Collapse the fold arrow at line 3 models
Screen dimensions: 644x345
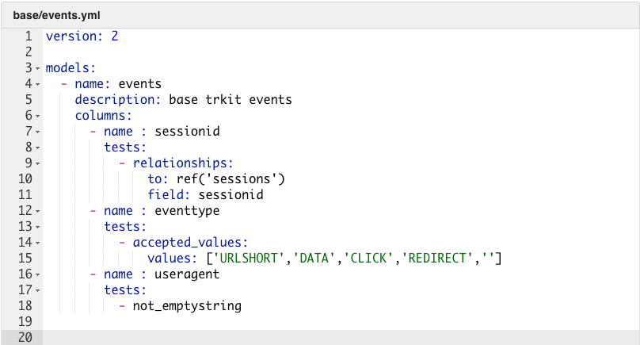[x=37, y=68]
